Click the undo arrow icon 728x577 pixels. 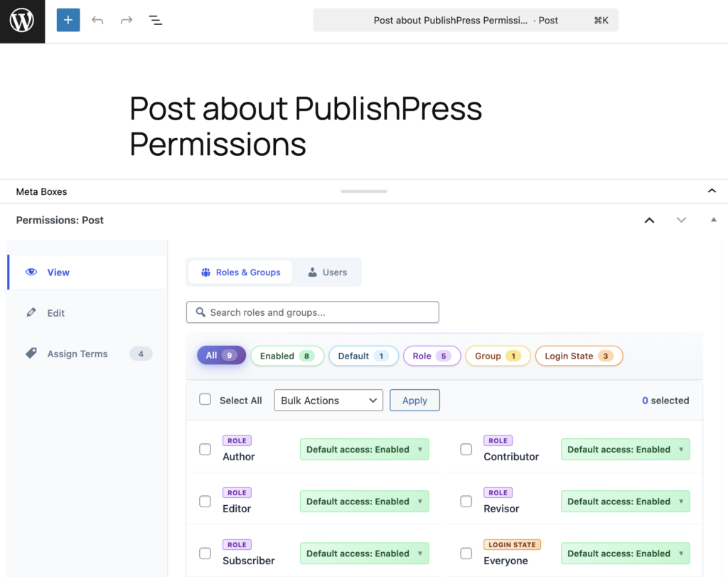click(97, 20)
